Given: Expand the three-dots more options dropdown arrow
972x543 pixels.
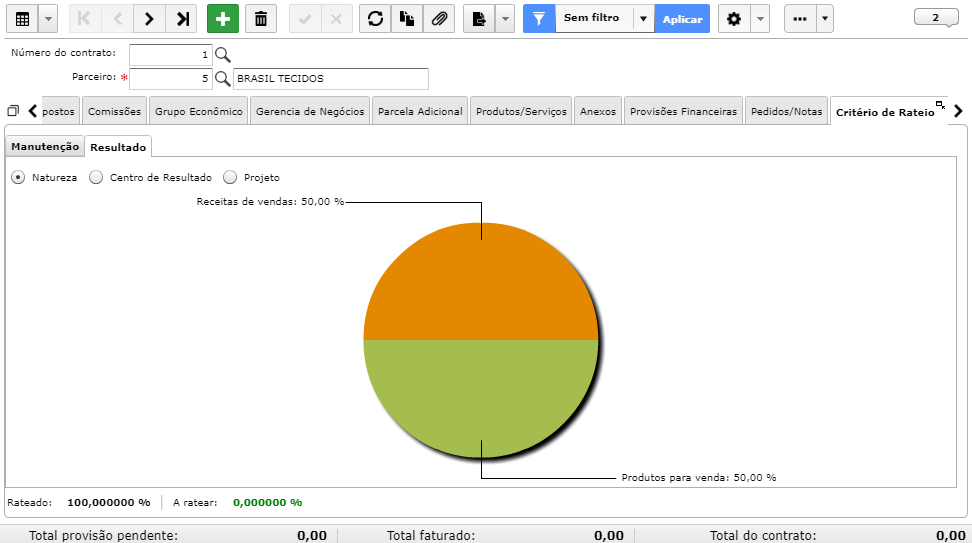Looking at the screenshot, I should pyautogui.click(x=824, y=19).
